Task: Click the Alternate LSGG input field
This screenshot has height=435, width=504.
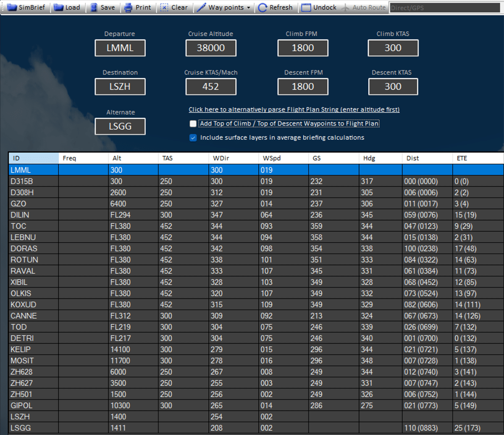Action: pyautogui.click(x=120, y=126)
